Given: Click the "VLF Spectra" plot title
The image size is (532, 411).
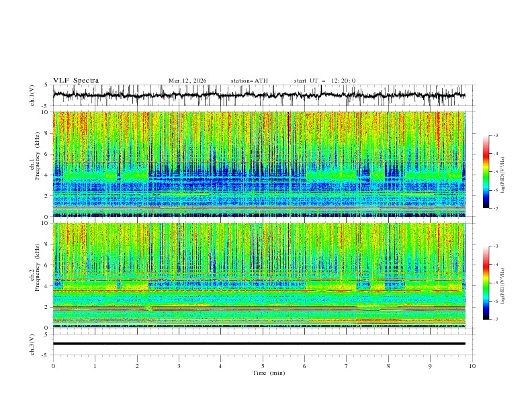Looking at the screenshot, I should pyautogui.click(x=76, y=81).
